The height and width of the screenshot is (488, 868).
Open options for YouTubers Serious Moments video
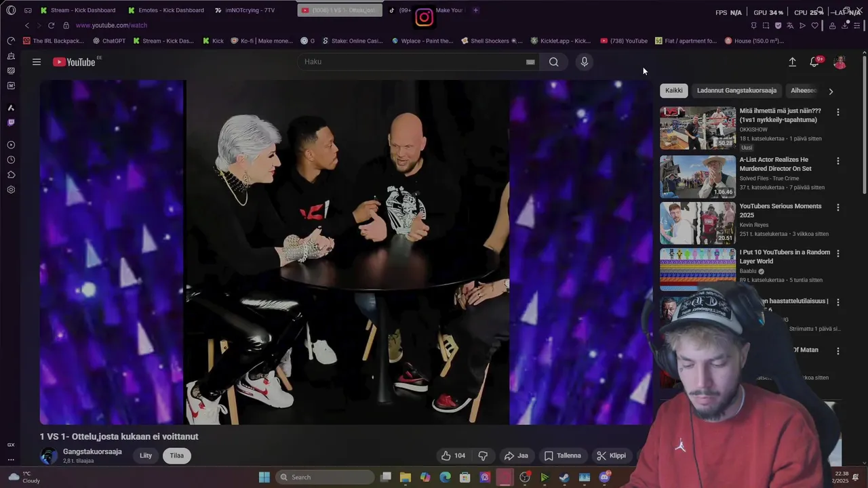pyautogui.click(x=838, y=207)
